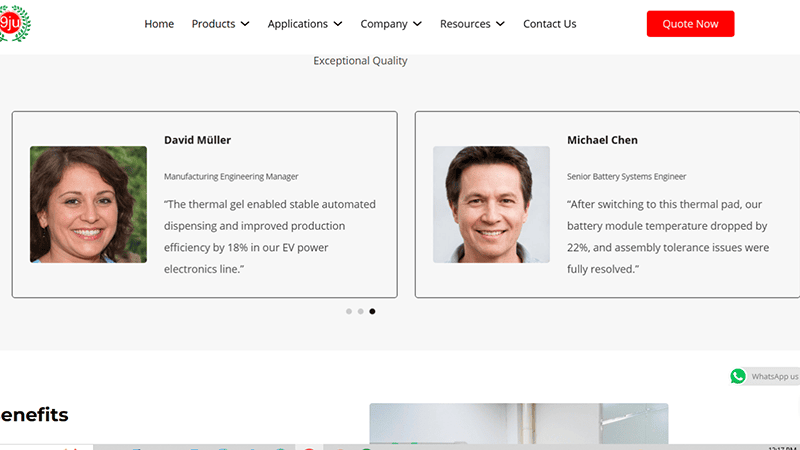Click David Müller's thermal gel testimonial quote
Image resolution: width=800 pixels, height=450 pixels.
tap(270, 237)
